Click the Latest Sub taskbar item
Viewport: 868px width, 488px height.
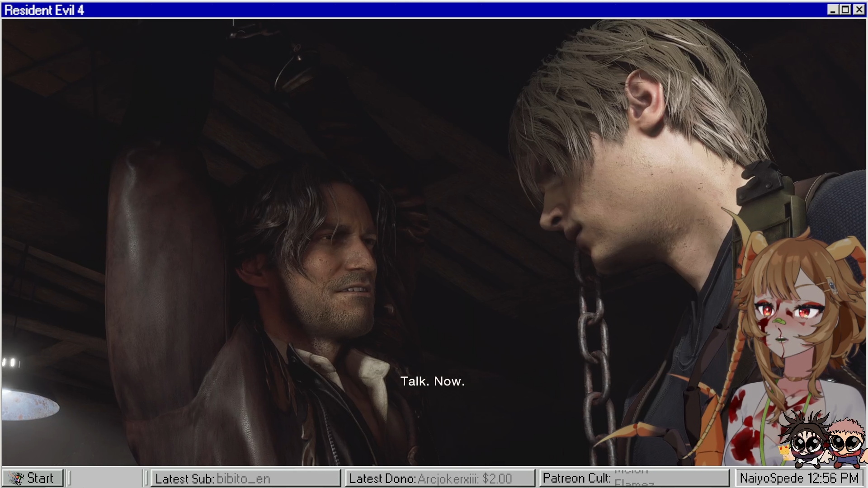pyautogui.click(x=245, y=478)
